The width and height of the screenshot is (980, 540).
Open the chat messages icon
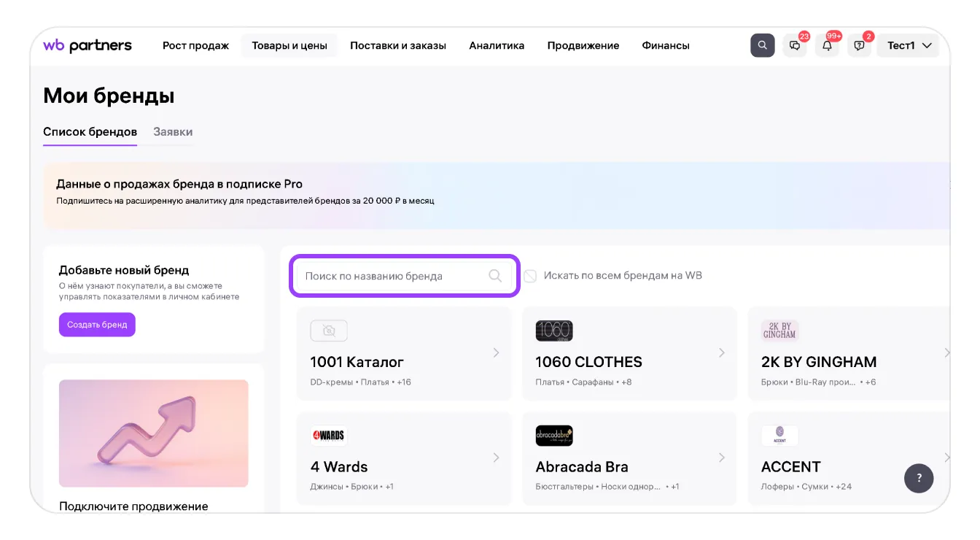point(795,45)
